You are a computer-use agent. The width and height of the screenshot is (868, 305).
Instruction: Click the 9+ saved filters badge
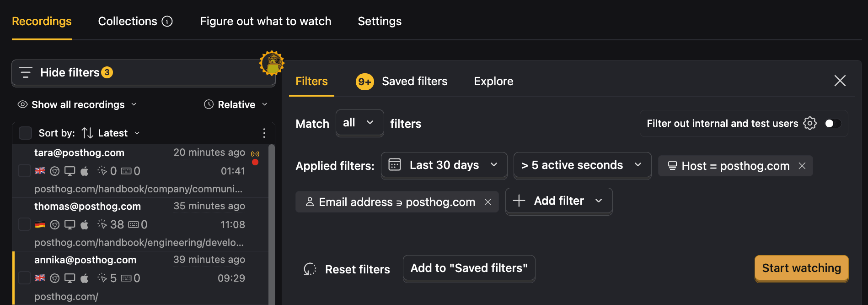[x=364, y=82]
